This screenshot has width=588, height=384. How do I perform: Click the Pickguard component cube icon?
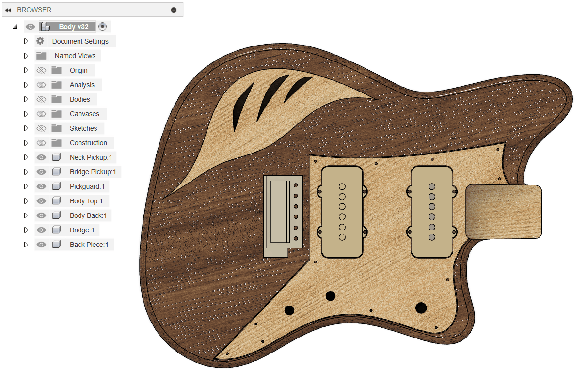tap(56, 186)
